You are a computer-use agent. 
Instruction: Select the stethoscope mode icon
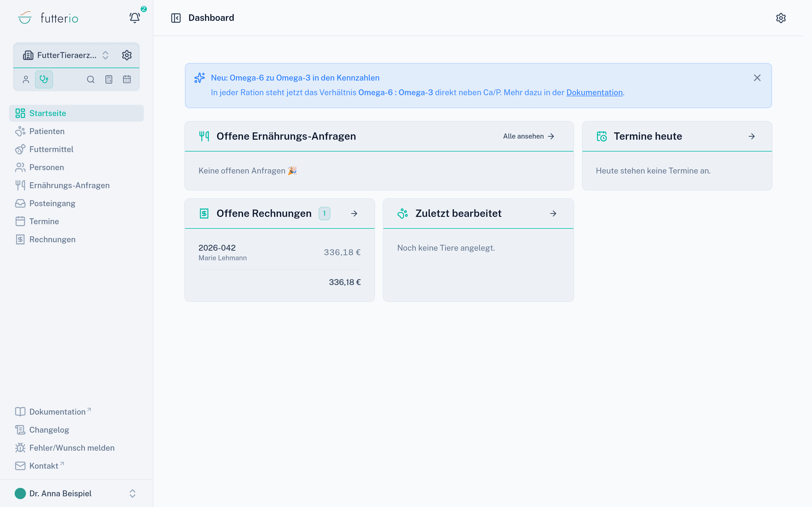44,79
